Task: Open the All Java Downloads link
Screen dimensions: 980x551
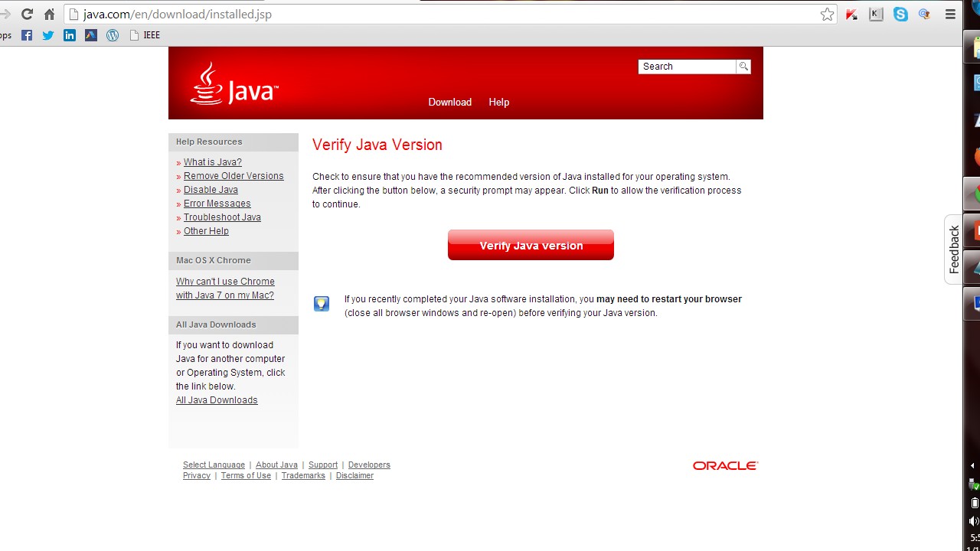Action: [x=217, y=400]
